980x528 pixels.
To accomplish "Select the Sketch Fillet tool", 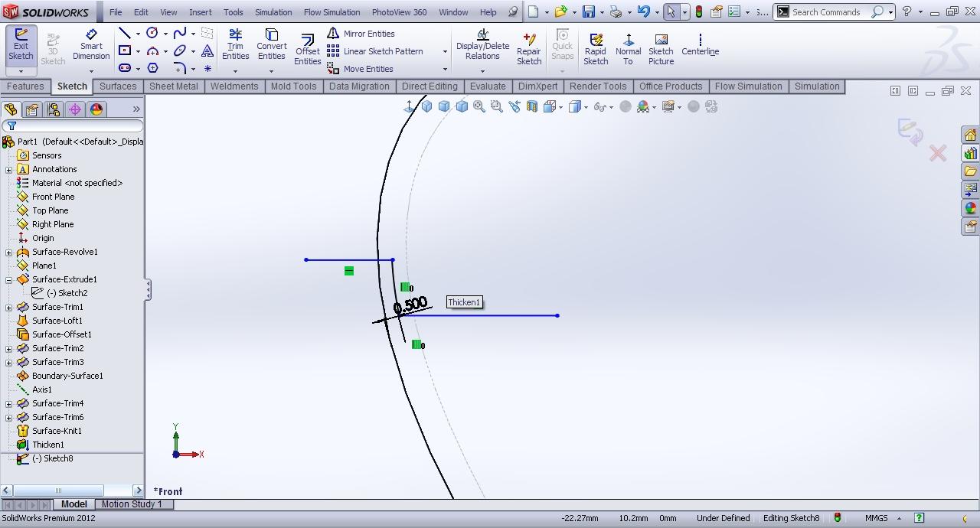I will click(x=180, y=68).
